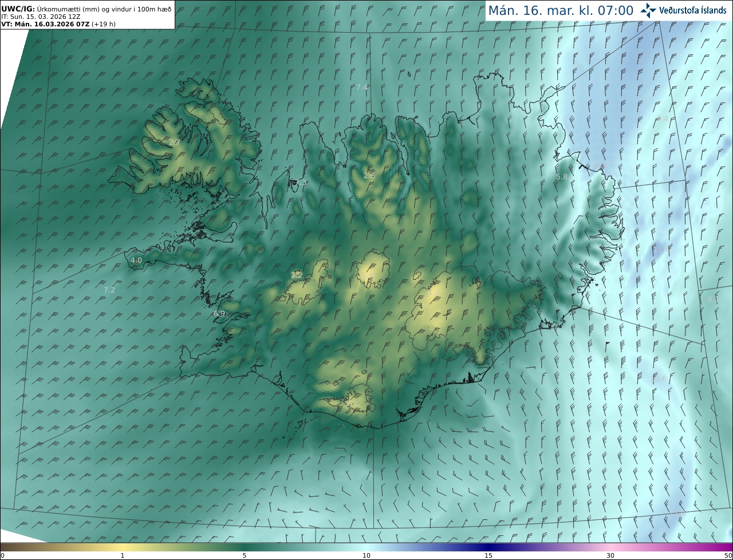This screenshot has width=733, height=560.
Task: Click the 7.2 value off the west coast
Action: coord(109,290)
